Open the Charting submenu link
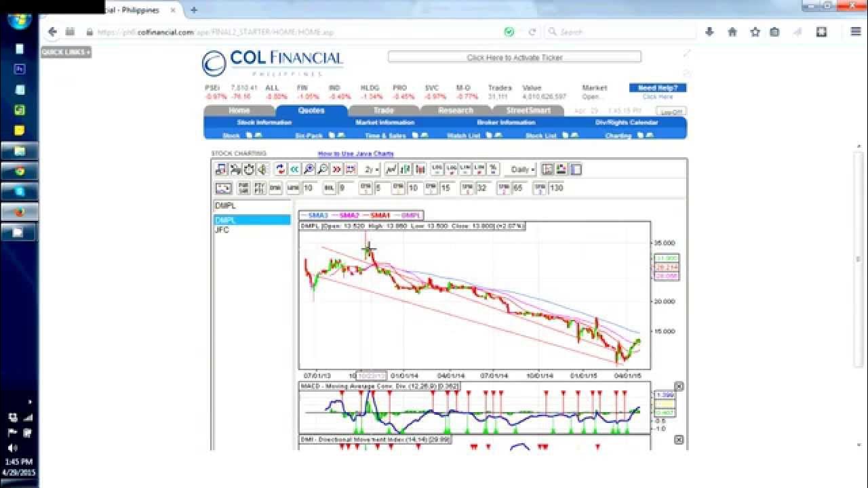 [x=618, y=136]
